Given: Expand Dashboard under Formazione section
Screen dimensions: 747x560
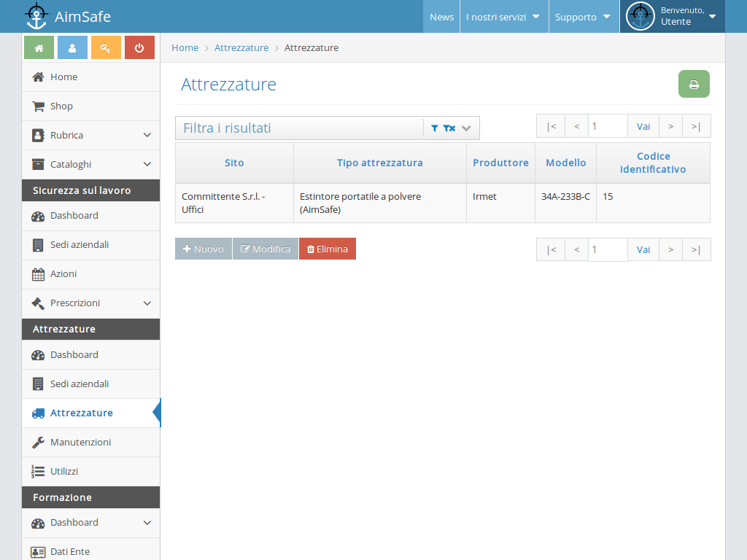Looking at the screenshot, I should point(90,523).
